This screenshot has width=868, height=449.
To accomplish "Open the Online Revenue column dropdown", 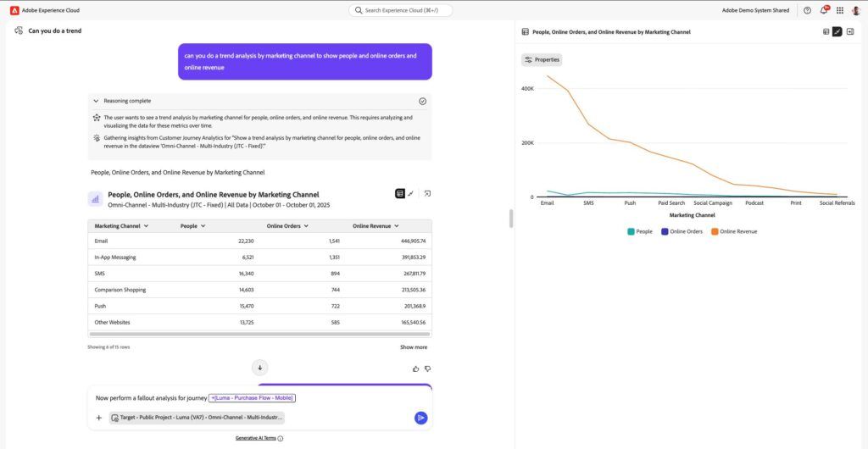I will 397,226.
